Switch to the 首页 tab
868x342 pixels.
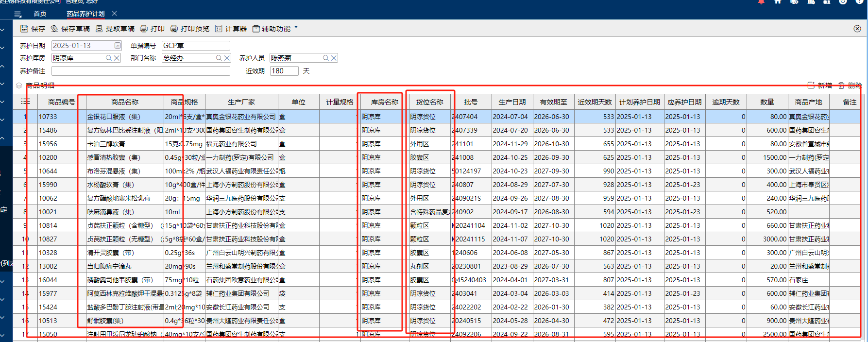tap(40, 14)
